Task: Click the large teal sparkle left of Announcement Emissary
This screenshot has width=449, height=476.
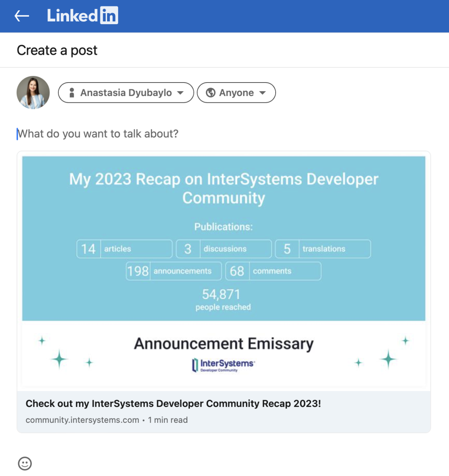Action: [59, 359]
